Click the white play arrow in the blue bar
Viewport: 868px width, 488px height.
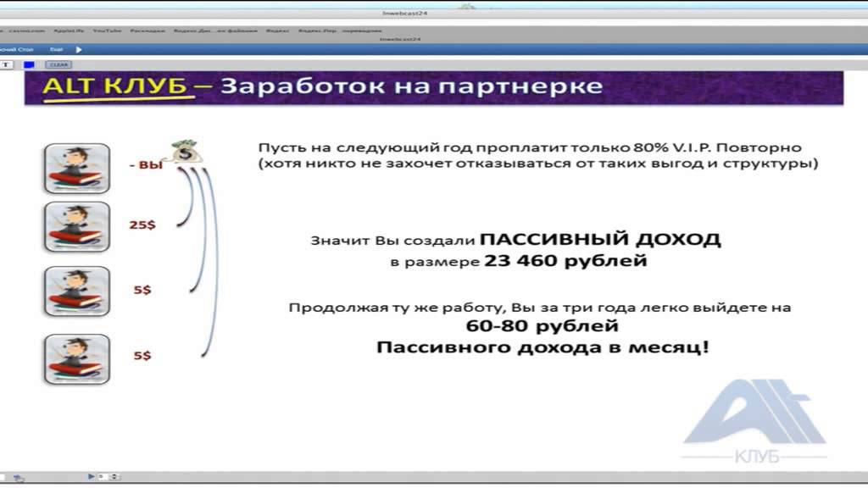(x=79, y=50)
